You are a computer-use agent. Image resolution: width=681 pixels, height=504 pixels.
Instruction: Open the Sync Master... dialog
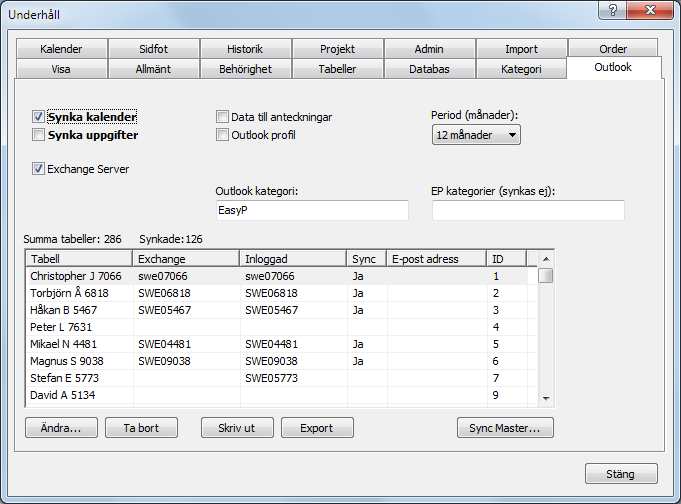pos(505,428)
